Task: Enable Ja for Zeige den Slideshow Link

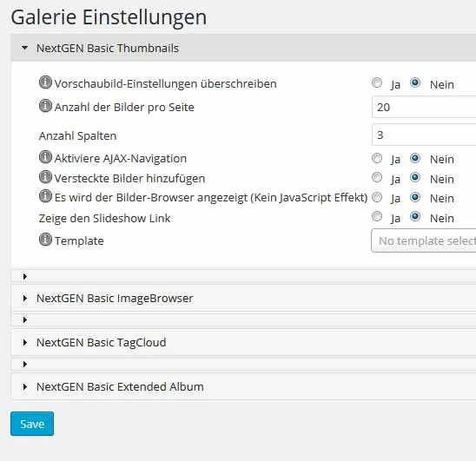Action: click(377, 216)
